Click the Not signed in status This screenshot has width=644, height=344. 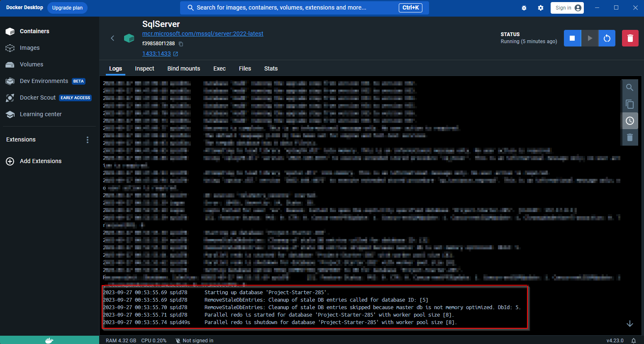coord(194,341)
